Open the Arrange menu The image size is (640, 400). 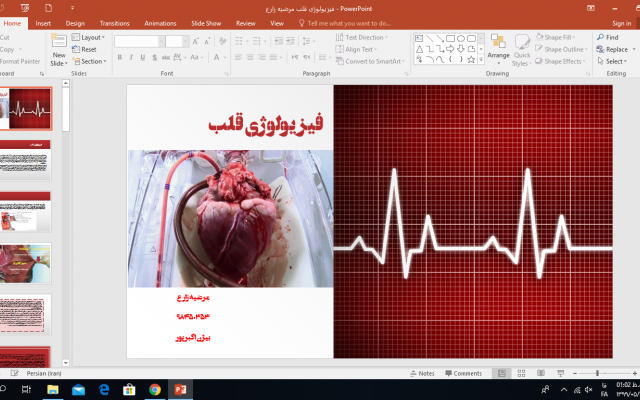[498, 50]
